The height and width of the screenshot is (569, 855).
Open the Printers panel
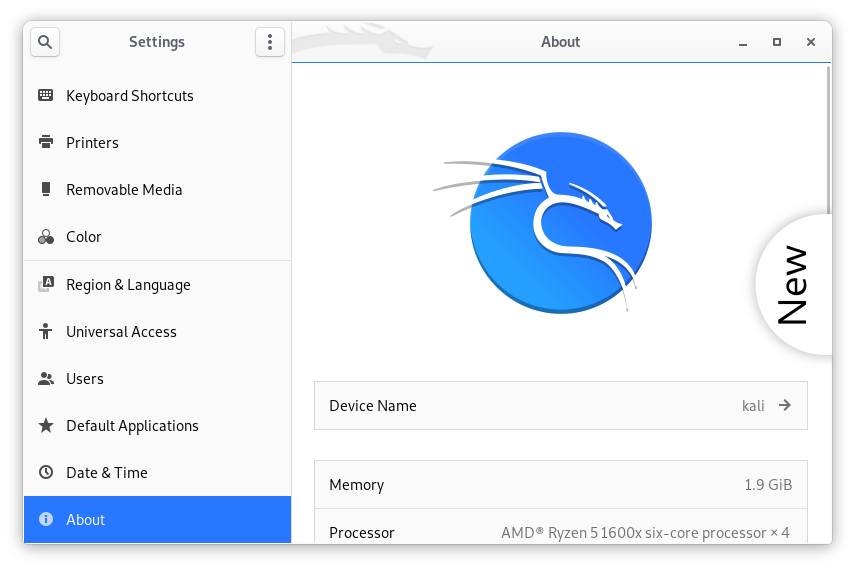[x=157, y=142]
